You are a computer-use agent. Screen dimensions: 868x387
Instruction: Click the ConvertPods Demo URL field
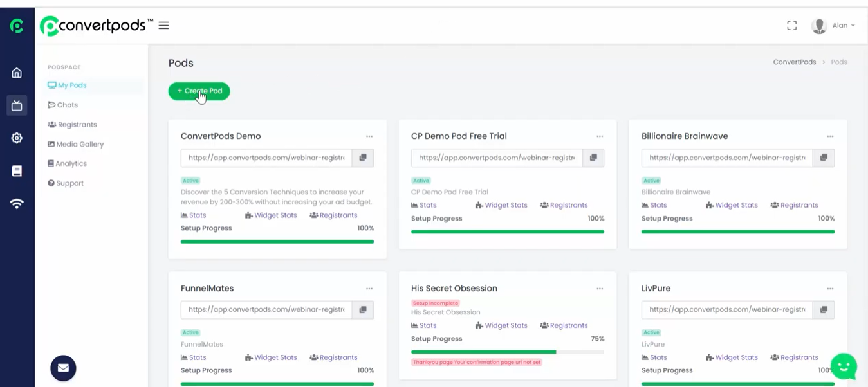[x=266, y=157]
